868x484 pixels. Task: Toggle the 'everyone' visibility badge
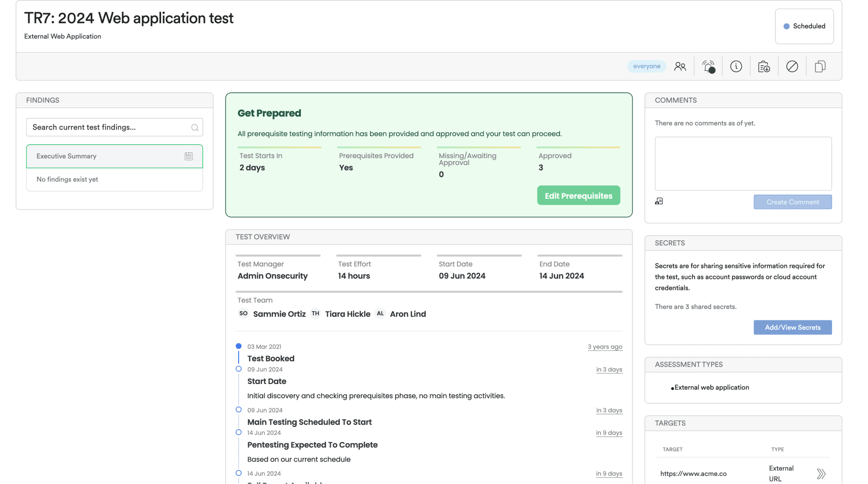point(646,66)
